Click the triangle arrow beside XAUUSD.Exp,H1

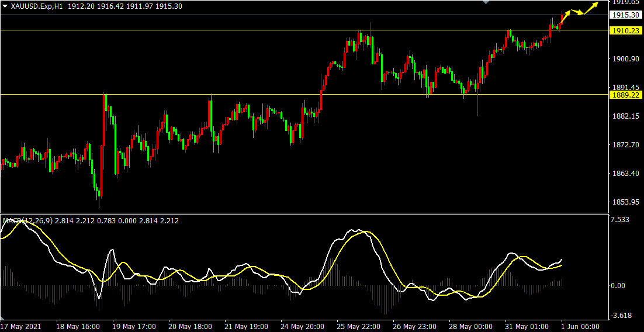click(x=5, y=6)
